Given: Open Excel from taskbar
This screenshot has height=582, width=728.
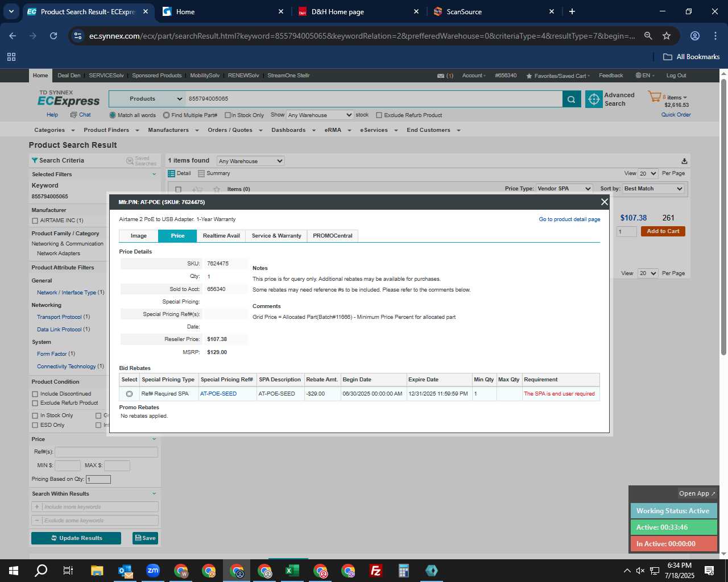Looking at the screenshot, I should (292, 571).
